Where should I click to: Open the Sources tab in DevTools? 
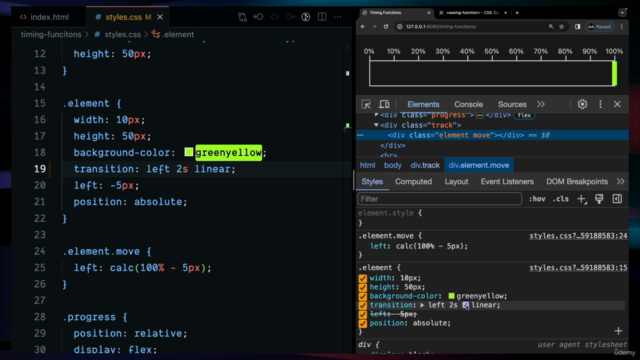tap(512, 104)
